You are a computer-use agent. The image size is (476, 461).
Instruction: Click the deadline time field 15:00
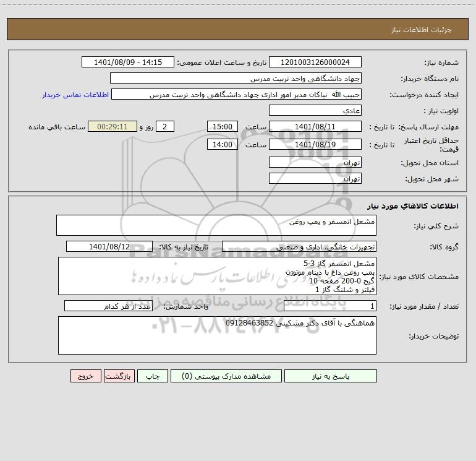[222, 126]
